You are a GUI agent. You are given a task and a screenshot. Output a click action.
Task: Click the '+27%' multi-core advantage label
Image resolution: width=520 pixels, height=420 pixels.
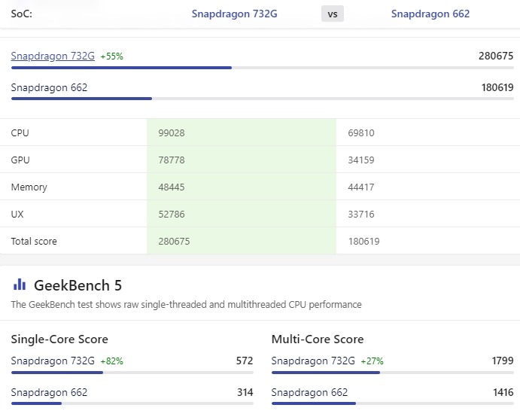click(372, 361)
